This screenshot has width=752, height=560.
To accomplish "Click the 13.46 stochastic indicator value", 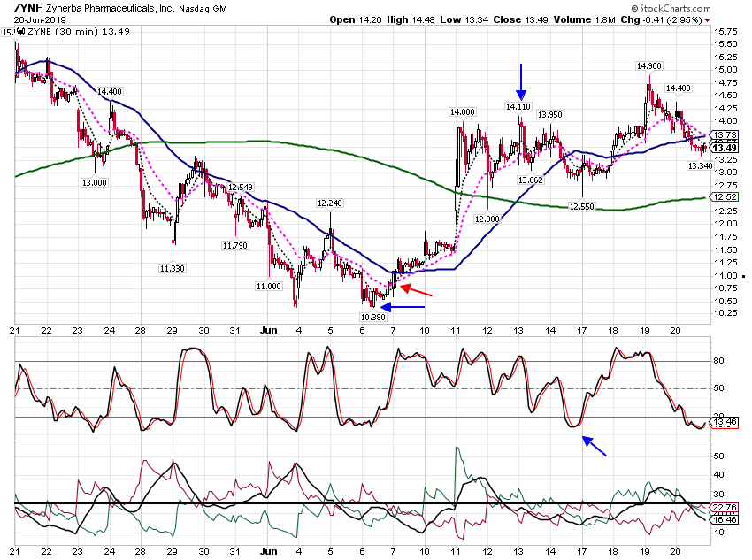I will 725,422.
